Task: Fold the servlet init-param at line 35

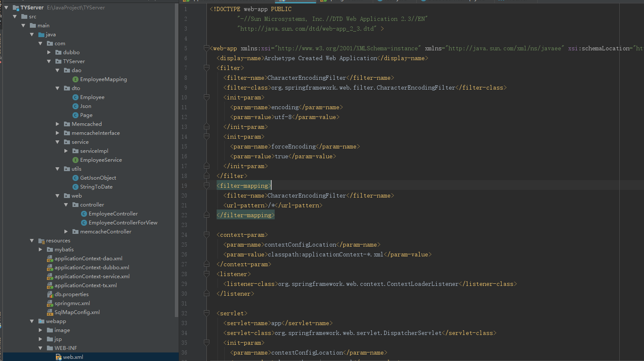Action: tap(206, 343)
